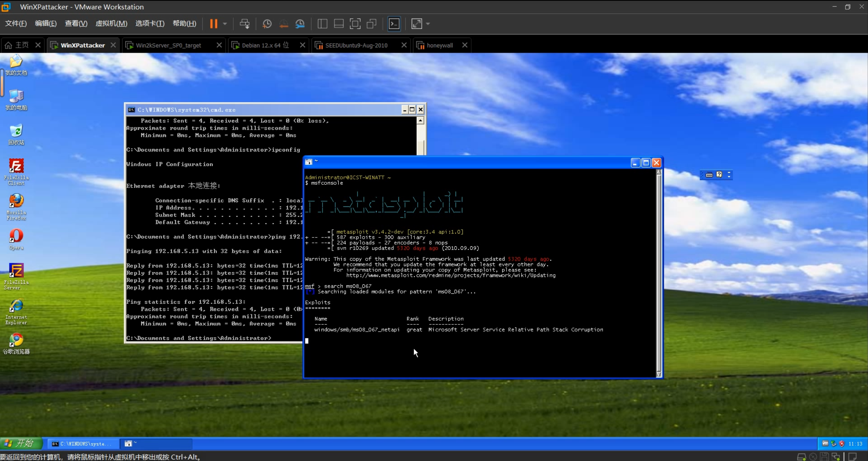
Task: Click the orange pause VM button
Action: tap(214, 24)
